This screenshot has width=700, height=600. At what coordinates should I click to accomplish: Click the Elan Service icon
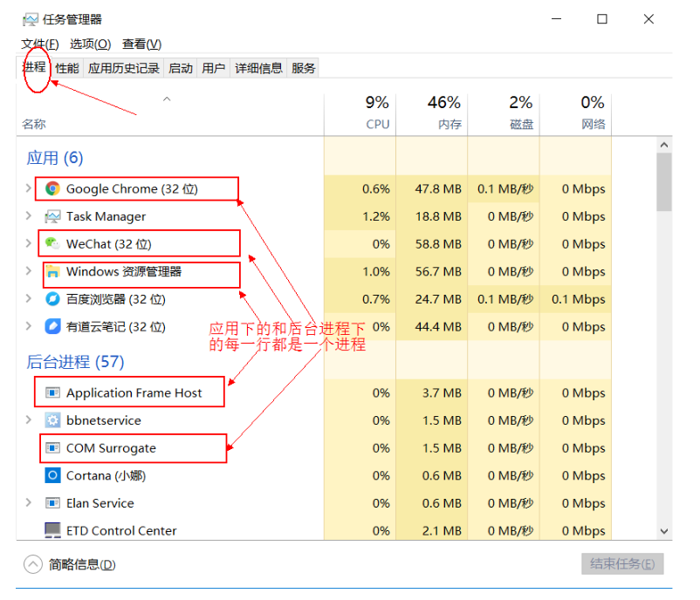[x=52, y=503]
